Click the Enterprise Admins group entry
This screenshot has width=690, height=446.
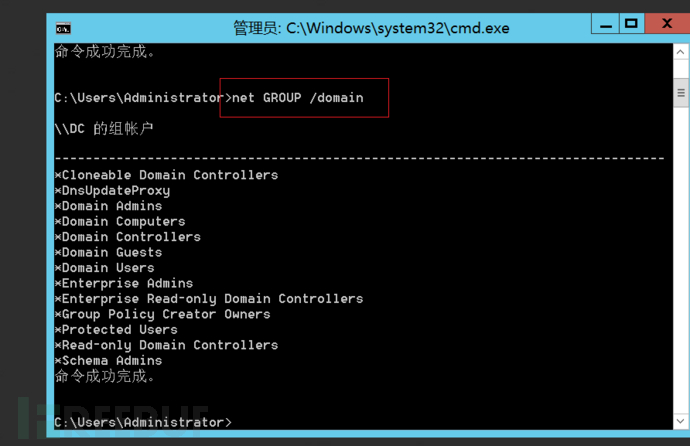127,283
